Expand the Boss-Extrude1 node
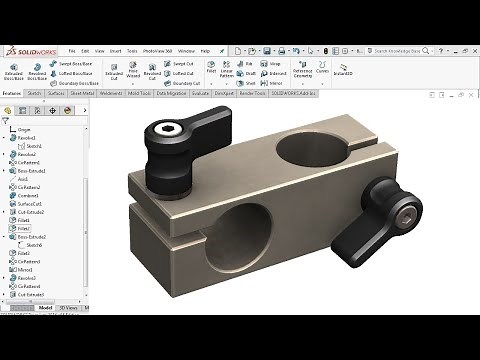The height and width of the screenshot is (360, 480). tap(4, 171)
